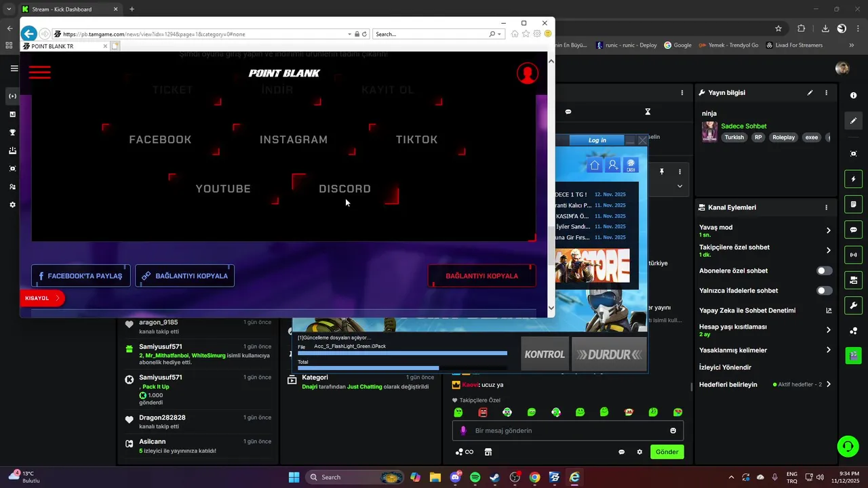Open settings gear in Kick left sidebar
868x488 pixels.
click(12, 205)
